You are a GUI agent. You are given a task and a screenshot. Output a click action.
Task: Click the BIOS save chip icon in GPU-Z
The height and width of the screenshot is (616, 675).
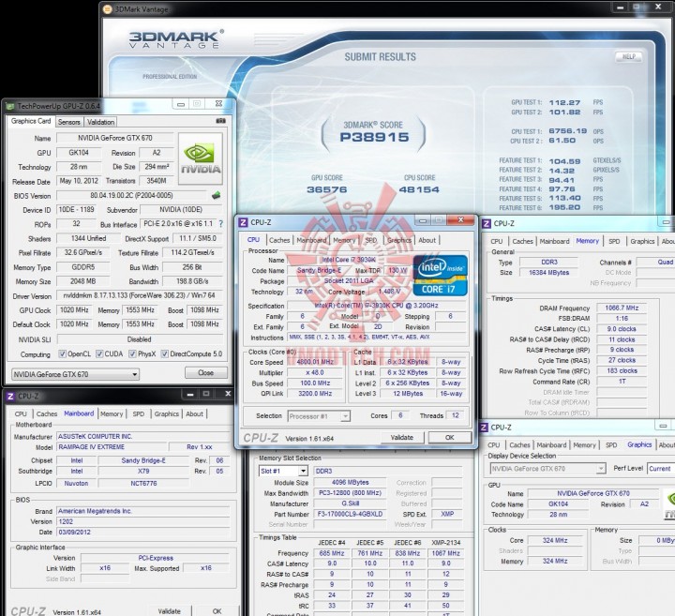[217, 195]
